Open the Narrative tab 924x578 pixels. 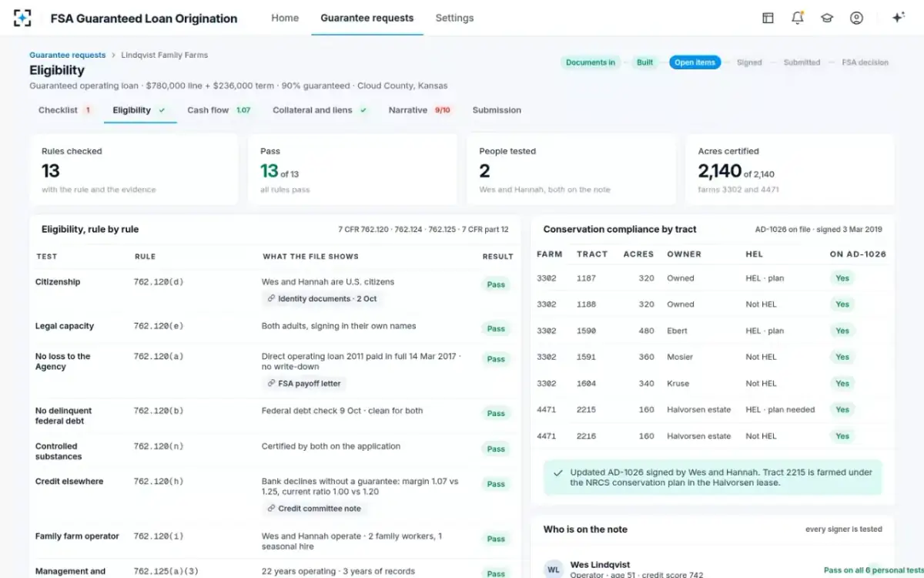click(x=420, y=110)
